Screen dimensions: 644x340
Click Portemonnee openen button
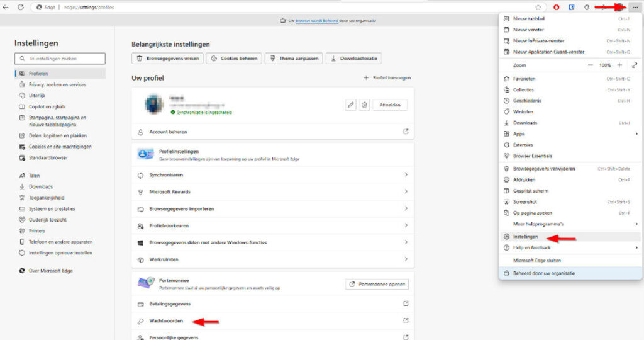click(x=377, y=284)
